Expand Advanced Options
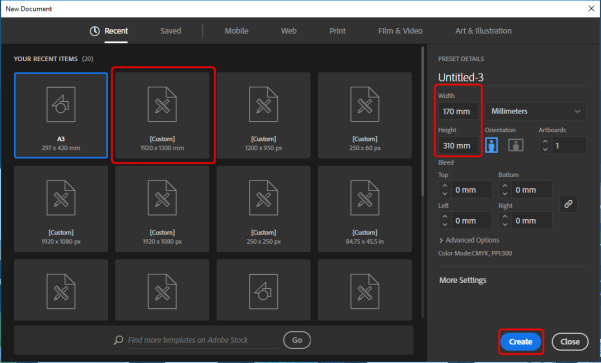This screenshot has width=601, height=363. click(x=469, y=240)
